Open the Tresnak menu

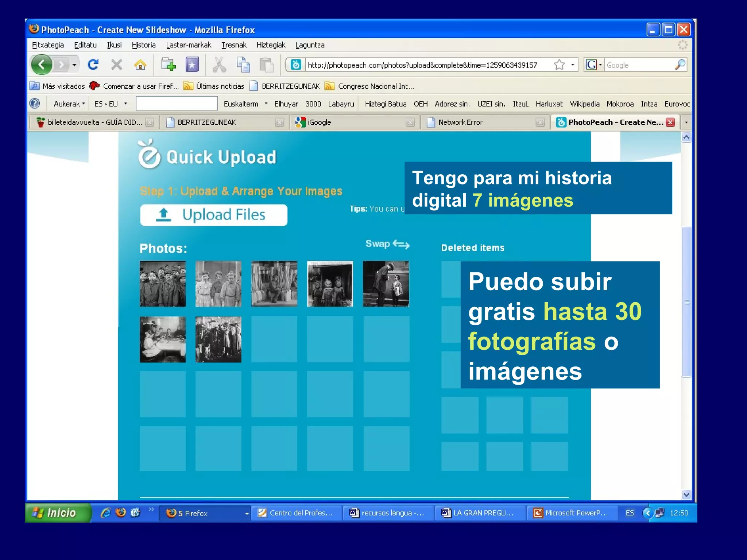coord(234,45)
